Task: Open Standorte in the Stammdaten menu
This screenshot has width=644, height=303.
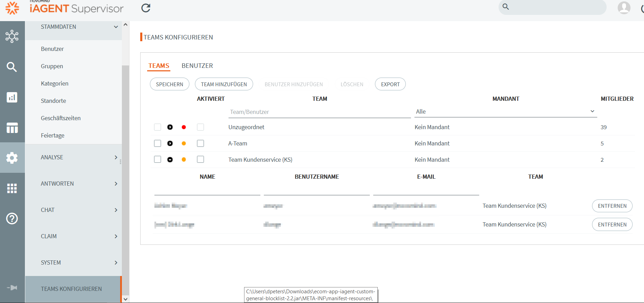Action: point(53,101)
